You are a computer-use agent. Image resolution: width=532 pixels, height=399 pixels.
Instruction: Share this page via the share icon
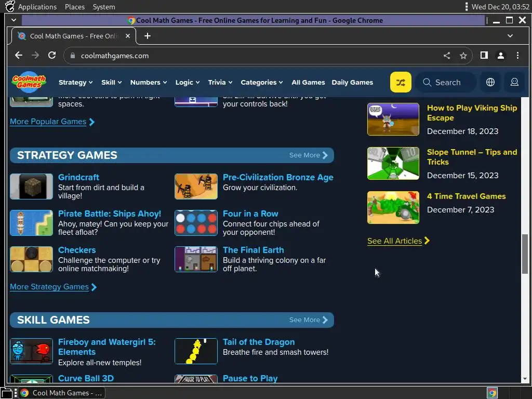point(446,56)
